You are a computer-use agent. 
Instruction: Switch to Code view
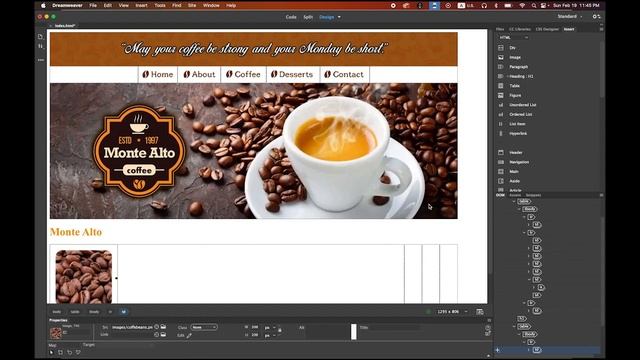point(291,17)
